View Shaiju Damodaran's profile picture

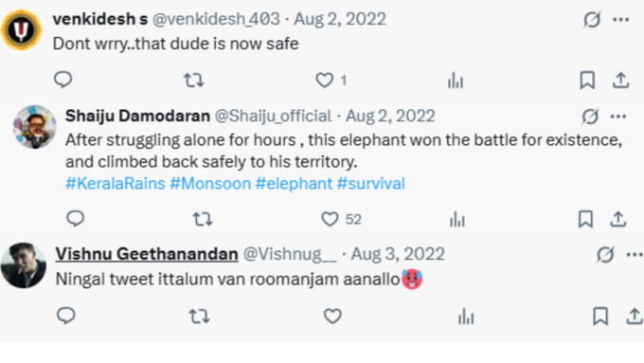pos(34,127)
